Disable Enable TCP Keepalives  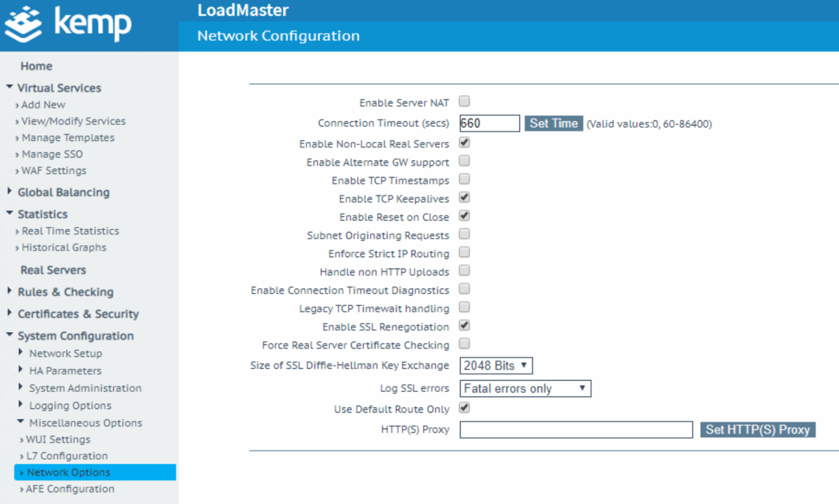click(x=464, y=198)
